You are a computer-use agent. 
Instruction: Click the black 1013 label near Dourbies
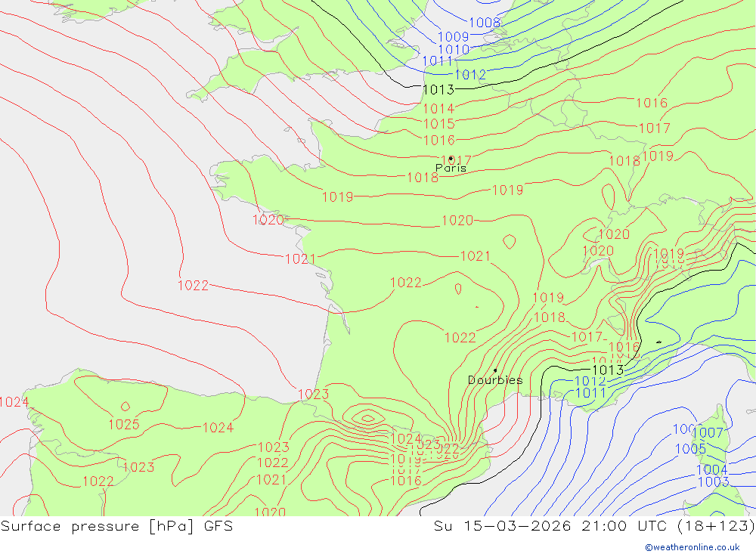pyautogui.click(x=608, y=370)
